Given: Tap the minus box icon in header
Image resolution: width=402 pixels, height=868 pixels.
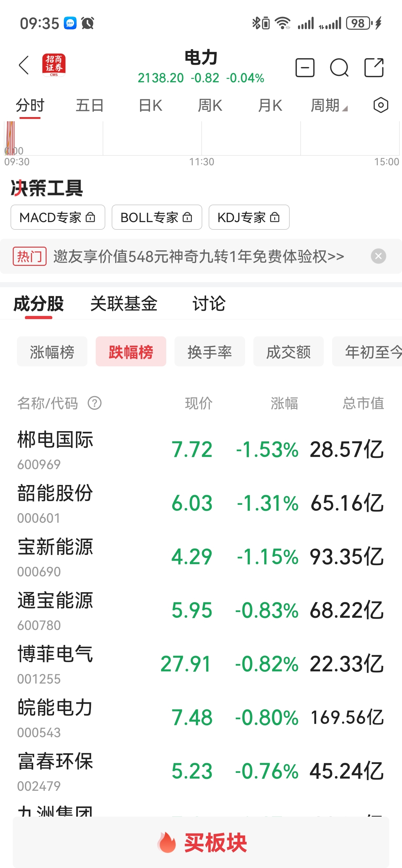Looking at the screenshot, I should 305,68.
